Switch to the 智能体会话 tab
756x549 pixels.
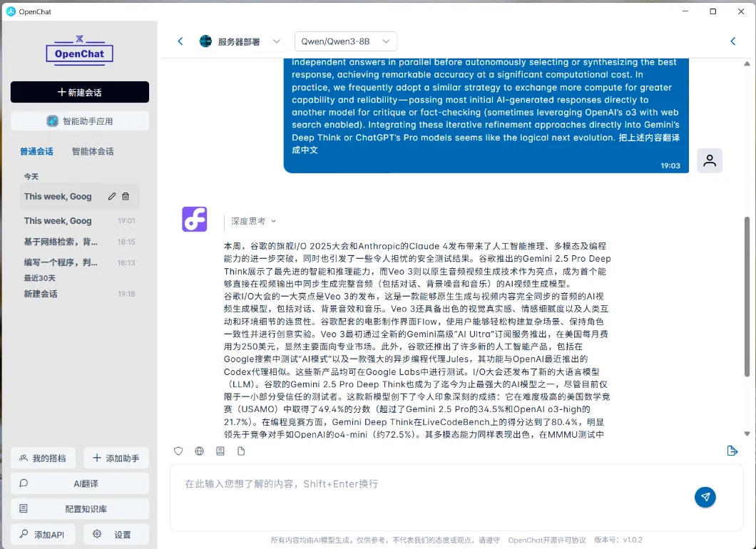(93, 151)
